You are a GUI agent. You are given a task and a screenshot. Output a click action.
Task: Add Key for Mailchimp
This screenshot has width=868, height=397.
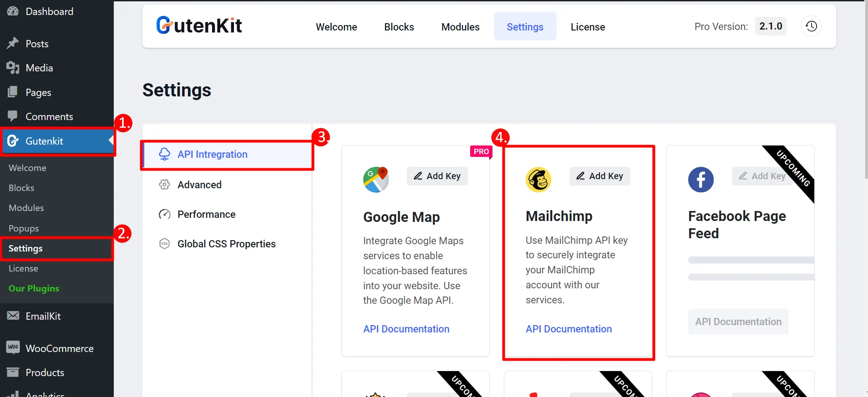pyautogui.click(x=600, y=176)
